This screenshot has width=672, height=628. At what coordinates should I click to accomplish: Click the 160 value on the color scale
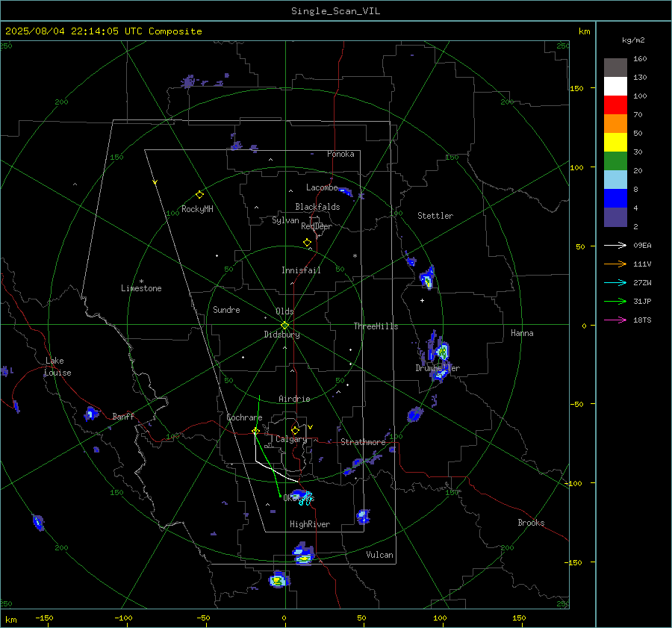click(640, 59)
